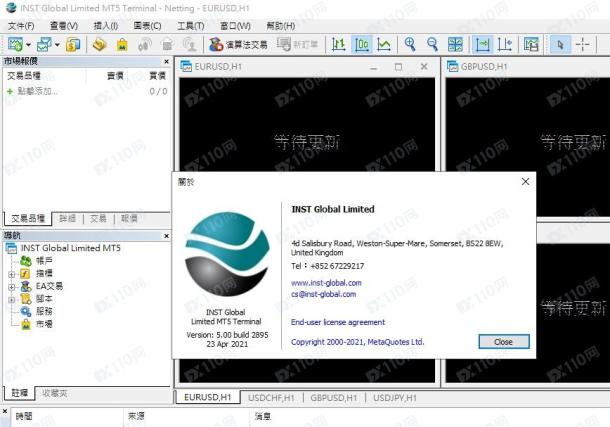Expand the EA交易 tree node
The height and width of the screenshot is (427, 610).
pyautogui.click(x=12, y=287)
